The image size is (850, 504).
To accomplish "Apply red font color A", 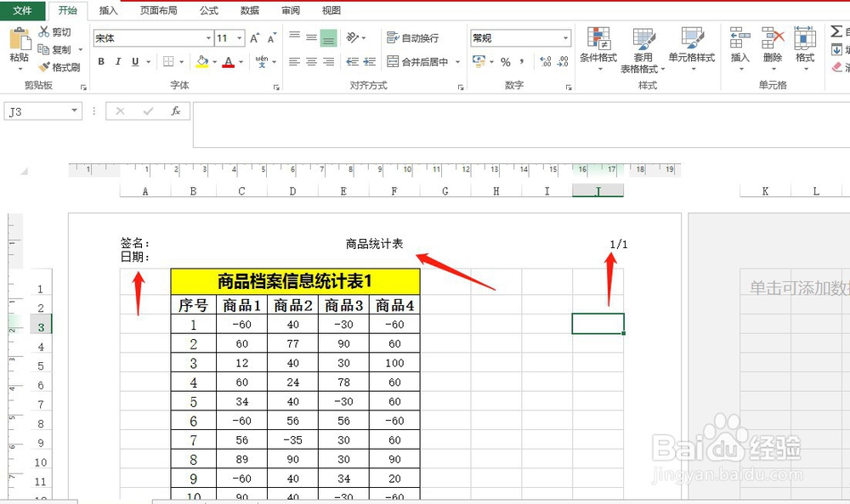I will pyautogui.click(x=228, y=62).
